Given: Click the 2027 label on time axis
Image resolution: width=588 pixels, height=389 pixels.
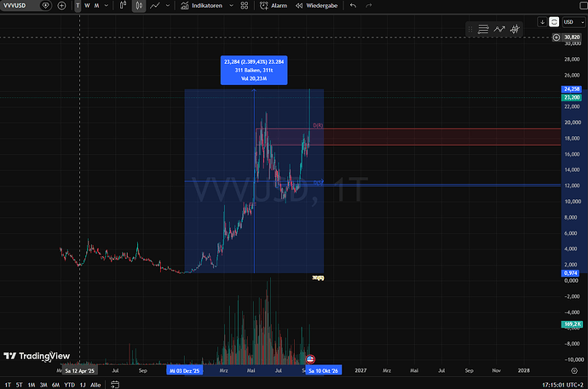Looking at the screenshot, I should 360,370.
